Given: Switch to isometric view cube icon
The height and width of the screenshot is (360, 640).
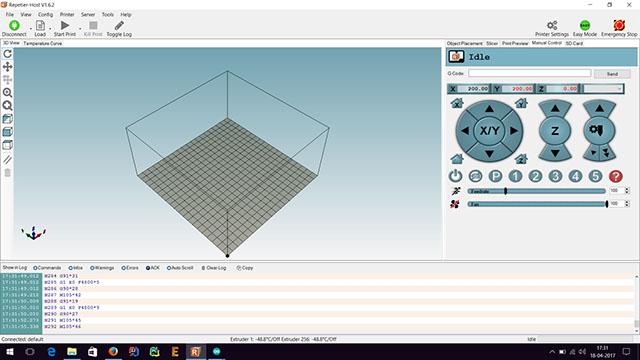Looking at the screenshot, I should (x=7, y=119).
